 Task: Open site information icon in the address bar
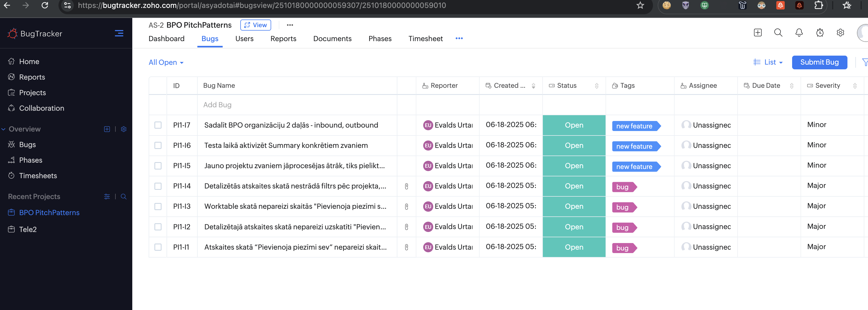coord(67,5)
